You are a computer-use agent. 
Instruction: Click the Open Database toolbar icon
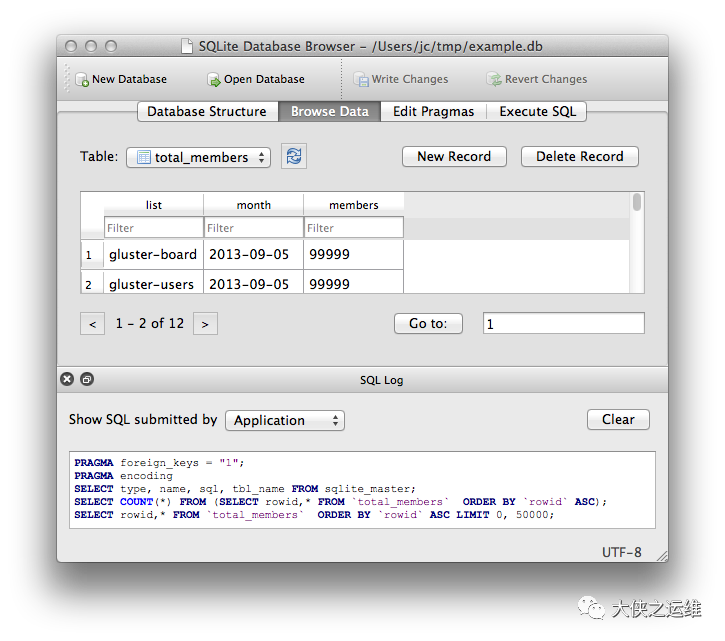coord(214,80)
